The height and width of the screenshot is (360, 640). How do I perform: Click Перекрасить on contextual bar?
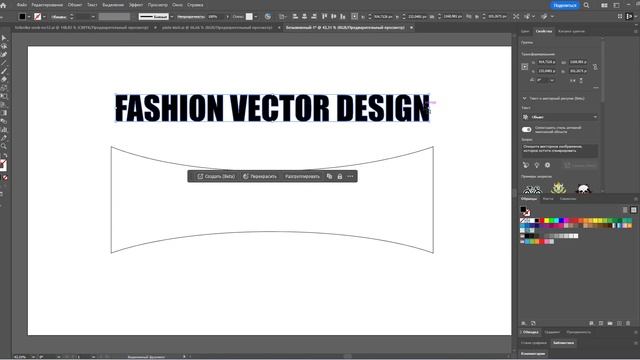260,176
